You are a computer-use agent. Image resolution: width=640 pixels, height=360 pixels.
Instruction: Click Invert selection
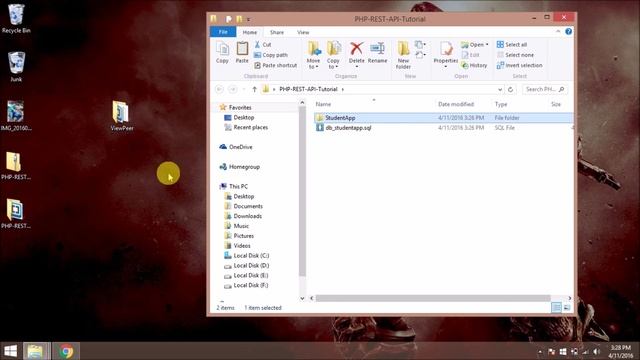pyautogui.click(x=520, y=65)
